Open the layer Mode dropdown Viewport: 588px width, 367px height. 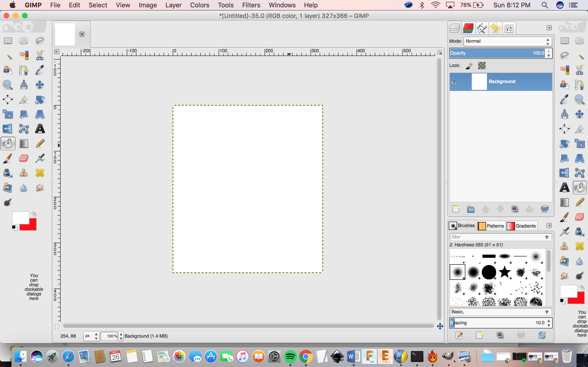point(507,41)
